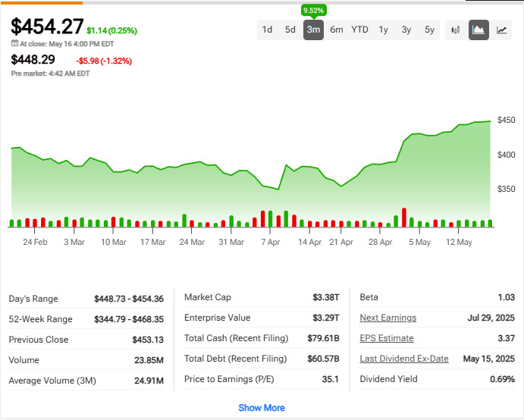This screenshot has height=420, width=524.
Task: Select the 3y time range
Action: tap(406, 30)
